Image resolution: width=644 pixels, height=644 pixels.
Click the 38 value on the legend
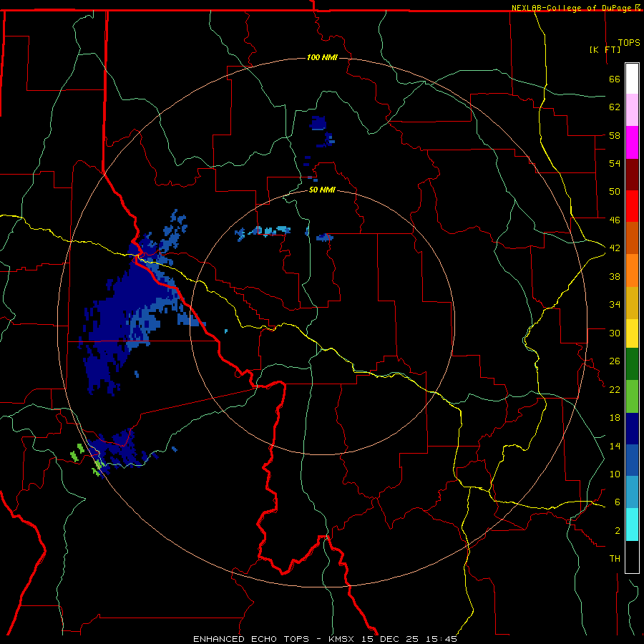(615, 276)
